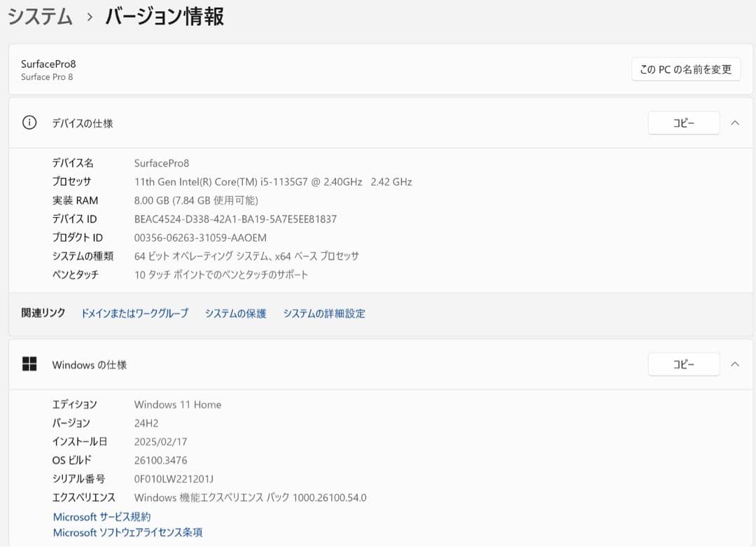Open Microsoft ソフトウェアライセンス条項 link
Image resolution: width=756 pixels, height=547 pixels.
point(127,532)
